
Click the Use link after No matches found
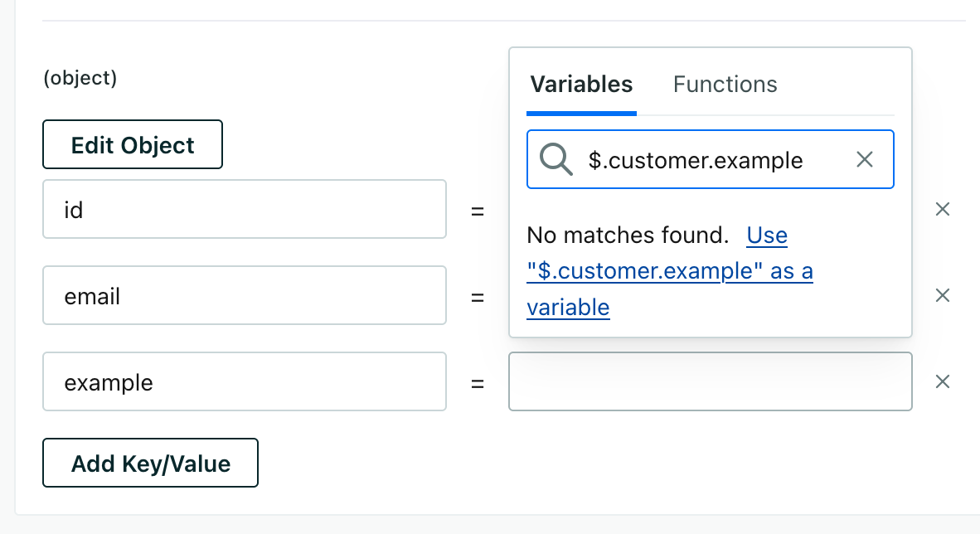(x=767, y=235)
